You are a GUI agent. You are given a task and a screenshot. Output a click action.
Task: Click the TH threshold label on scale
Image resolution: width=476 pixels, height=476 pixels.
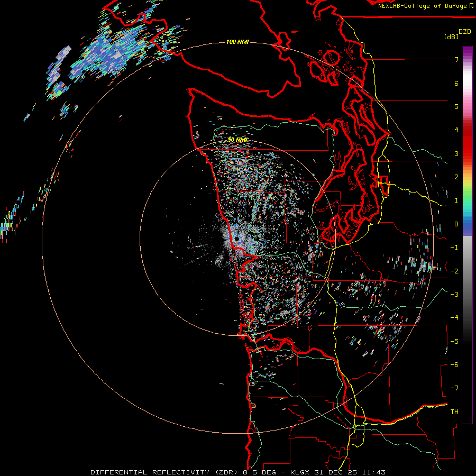click(x=454, y=412)
